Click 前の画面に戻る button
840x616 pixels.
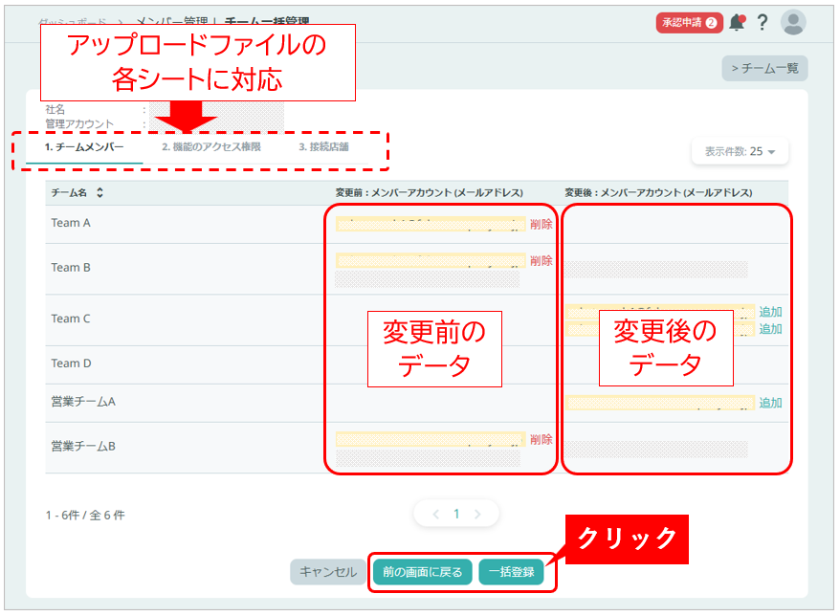[422, 572]
